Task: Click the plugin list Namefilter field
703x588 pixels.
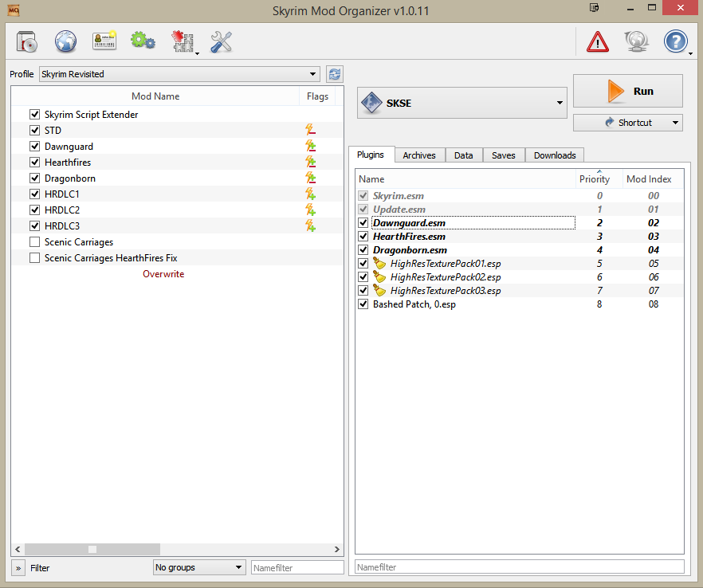Action: pos(520,567)
